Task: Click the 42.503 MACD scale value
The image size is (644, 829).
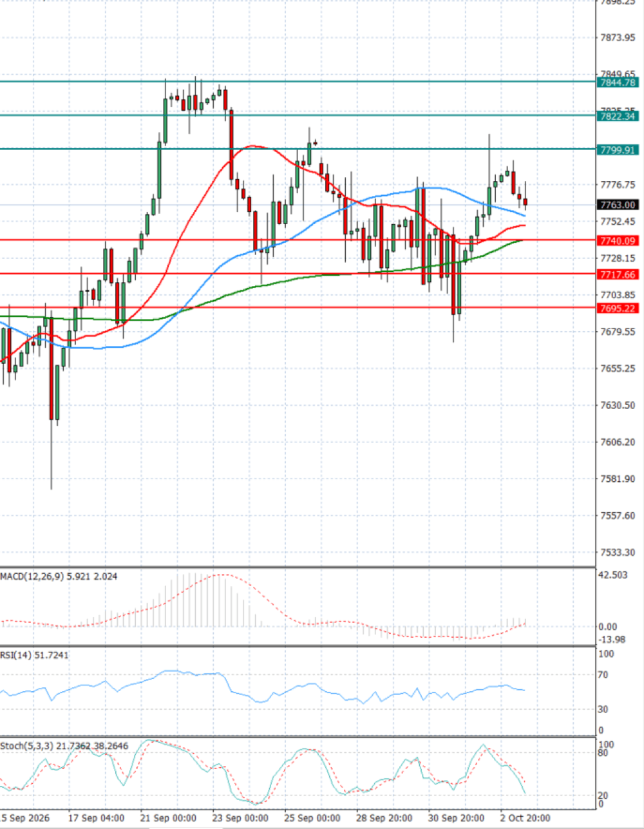Action: [612, 575]
